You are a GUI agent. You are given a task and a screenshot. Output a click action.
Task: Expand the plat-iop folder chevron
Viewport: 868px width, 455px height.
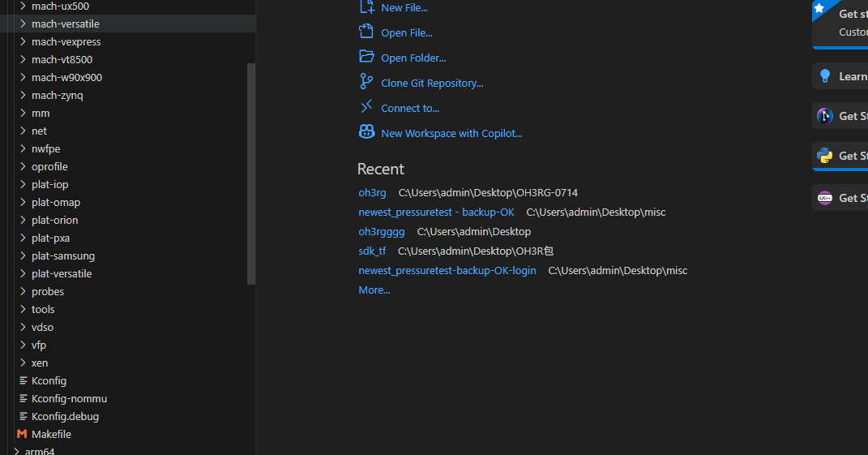coord(23,184)
